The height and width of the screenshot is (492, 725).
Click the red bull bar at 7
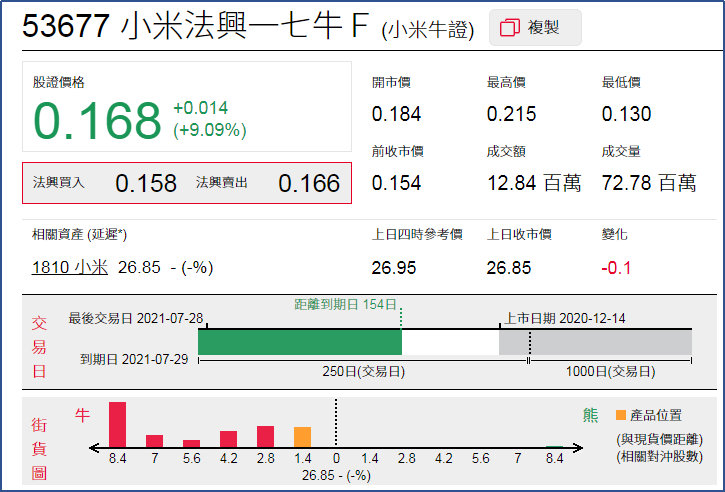[x=154, y=441]
